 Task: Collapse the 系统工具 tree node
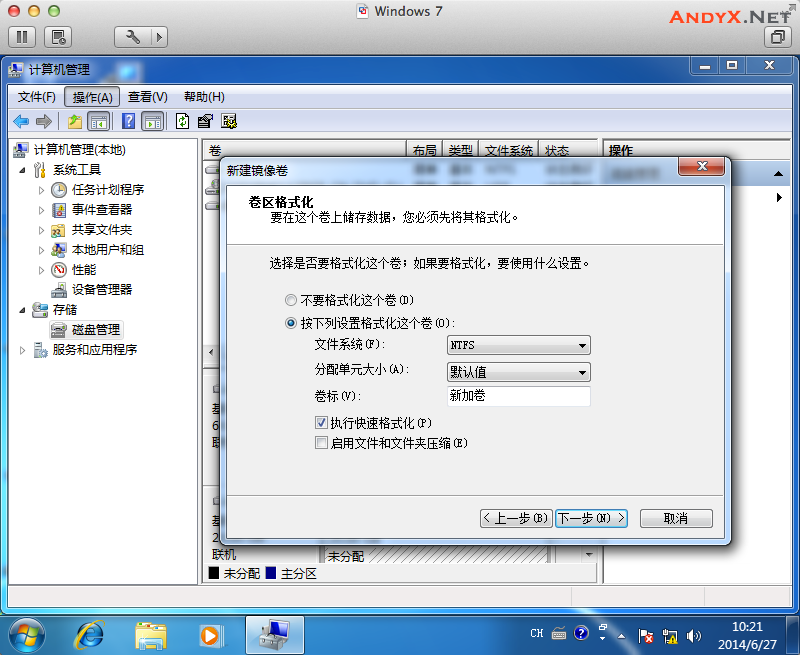tap(22, 170)
